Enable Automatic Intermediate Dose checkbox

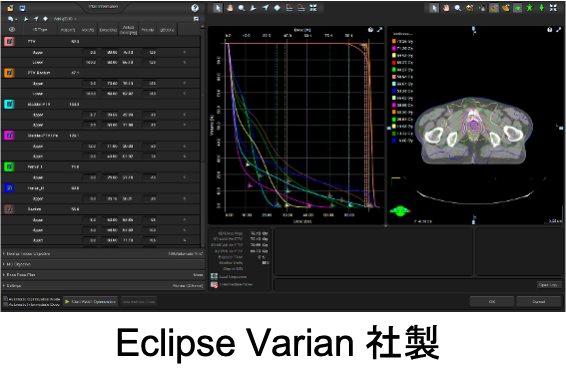tap(5, 304)
